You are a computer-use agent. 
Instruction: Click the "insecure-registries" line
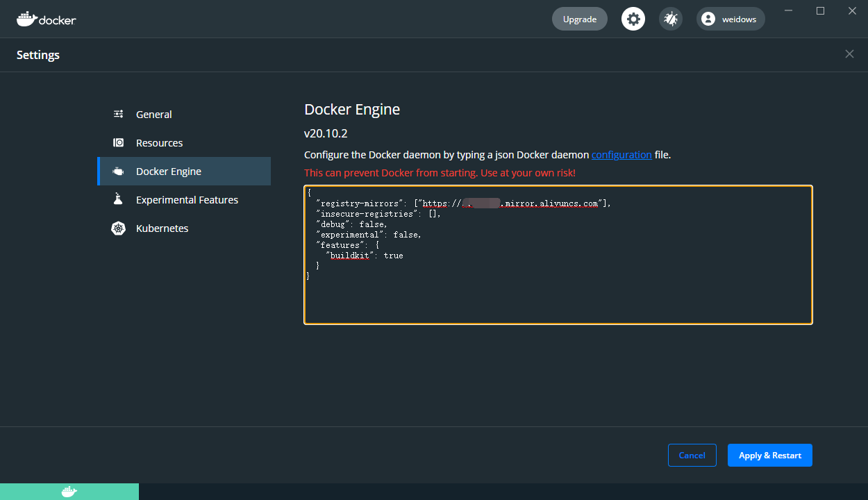378,214
